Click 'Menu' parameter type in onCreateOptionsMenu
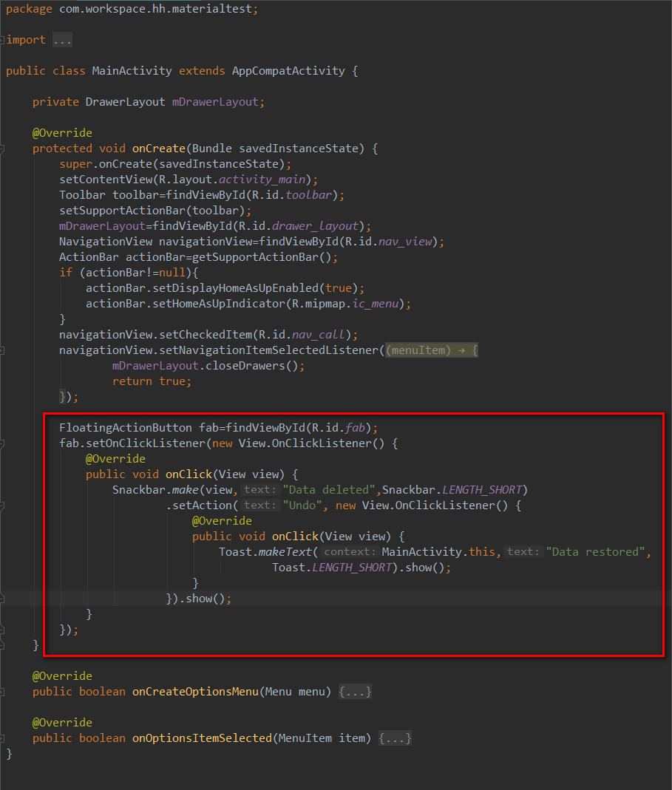This screenshot has width=672, height=790. click(x=279, y=692)
